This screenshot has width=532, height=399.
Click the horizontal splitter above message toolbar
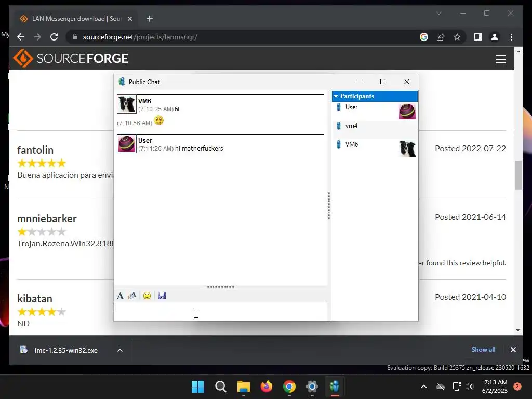click(x=220, y=287)
